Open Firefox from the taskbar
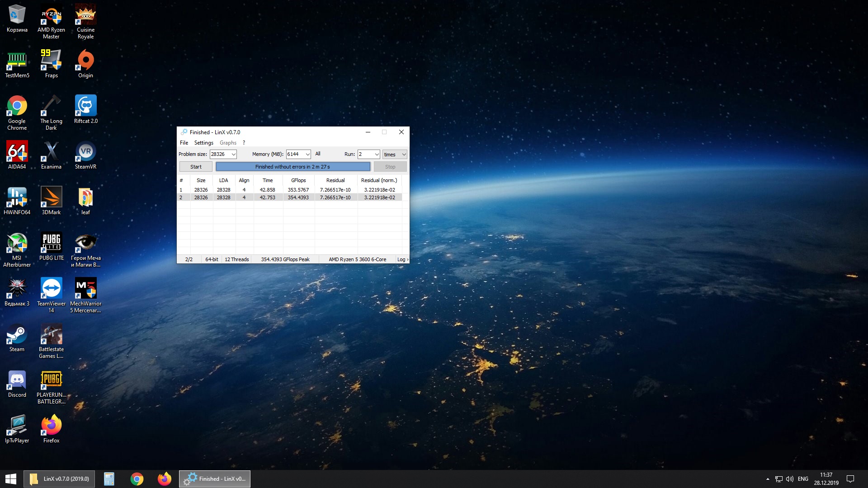 coord(164,479)
